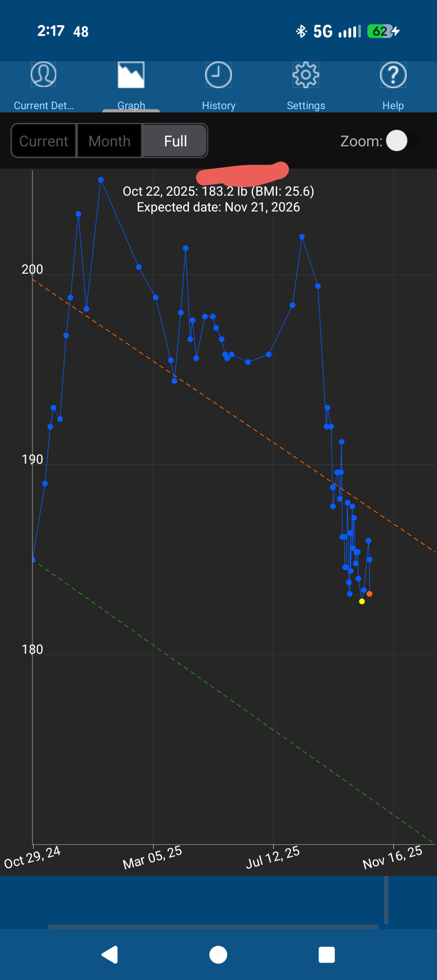Tap the 'Jul 12, 25' x-axis date
This screenshot has width=437, height=980.
273,857
